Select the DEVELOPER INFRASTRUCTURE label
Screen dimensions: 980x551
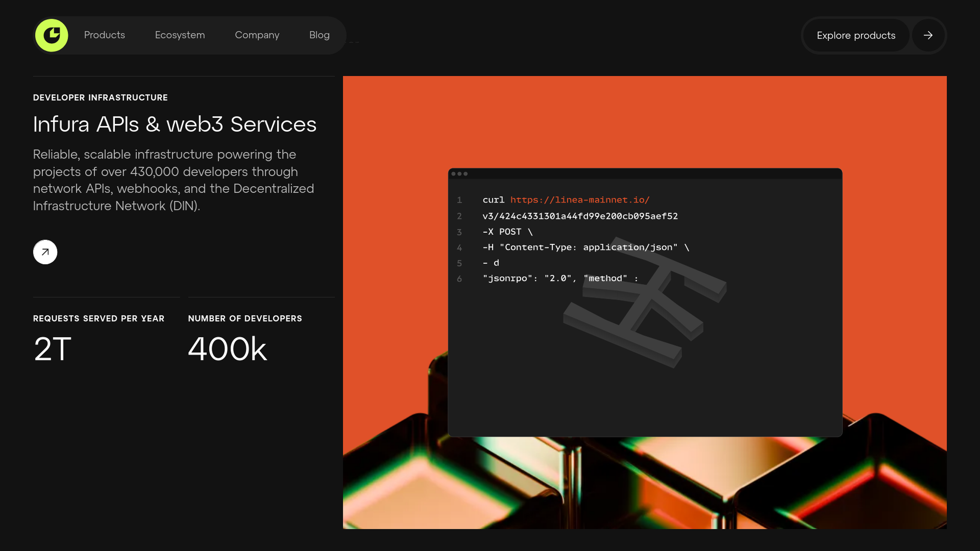[100, 98]
